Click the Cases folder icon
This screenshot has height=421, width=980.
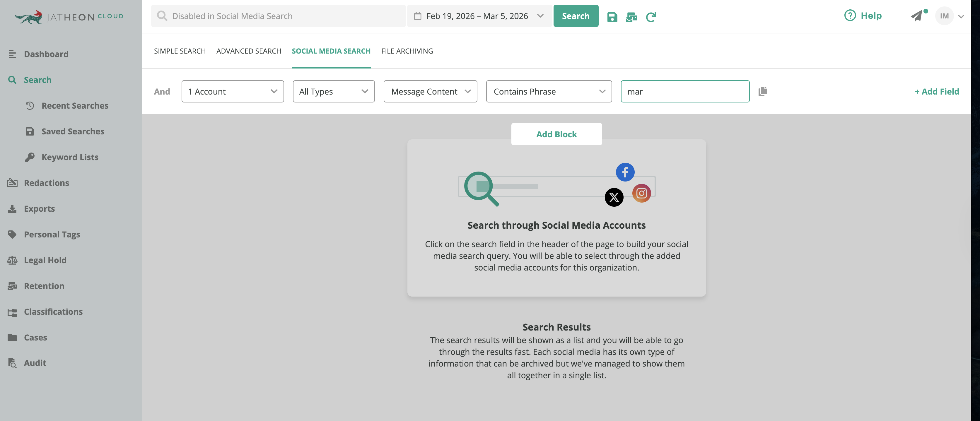(x=12, y=337)
